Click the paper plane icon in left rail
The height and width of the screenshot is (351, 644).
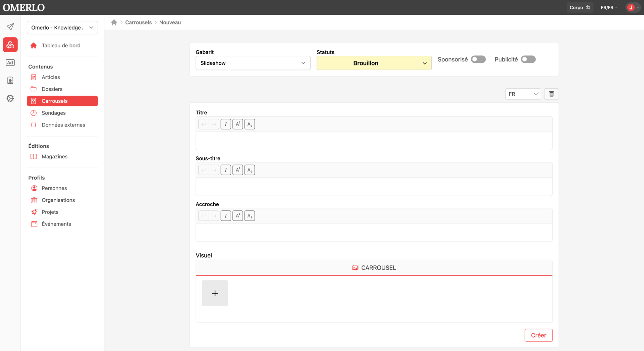point(10,27)
